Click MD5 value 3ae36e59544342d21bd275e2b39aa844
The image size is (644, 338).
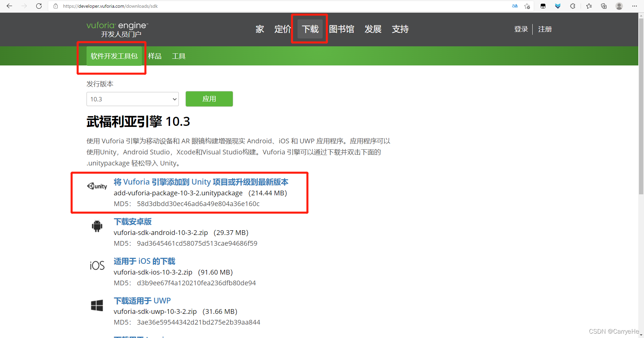199,322
